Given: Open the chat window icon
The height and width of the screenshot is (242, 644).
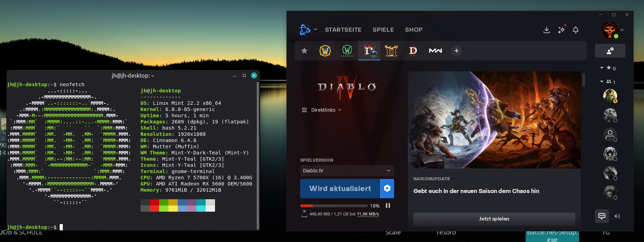Looking at the screenshot, I should (x=602, y=216).
